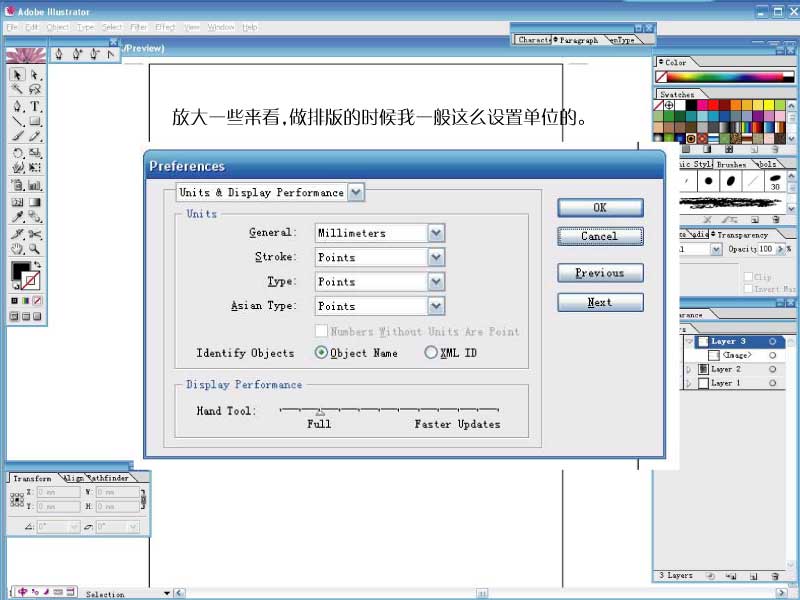The height and width of the screenshot is (600, 800).
Task: Toggle Layer 1 target circle
Action: pos(772,383)
